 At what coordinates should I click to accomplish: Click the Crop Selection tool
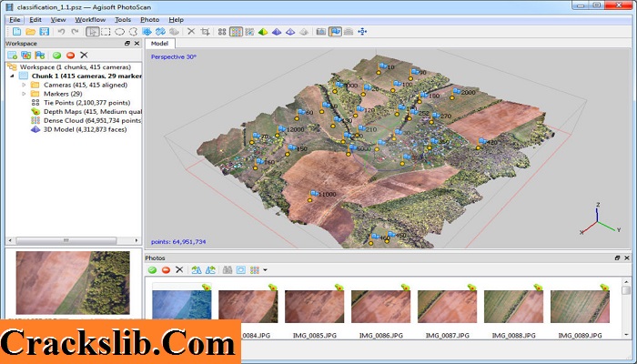[205, 32]
